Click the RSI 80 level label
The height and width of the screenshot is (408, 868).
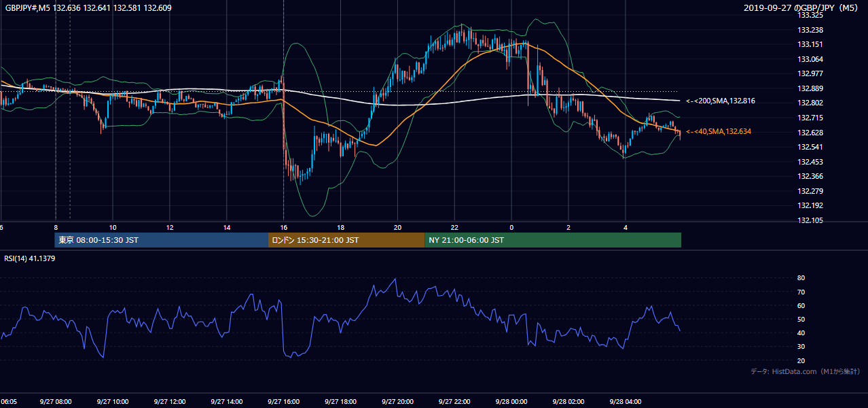click(x=801, y=278)
